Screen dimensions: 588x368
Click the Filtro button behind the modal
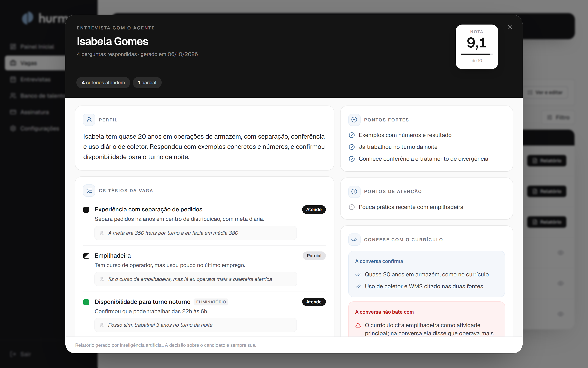click(558, 117)
